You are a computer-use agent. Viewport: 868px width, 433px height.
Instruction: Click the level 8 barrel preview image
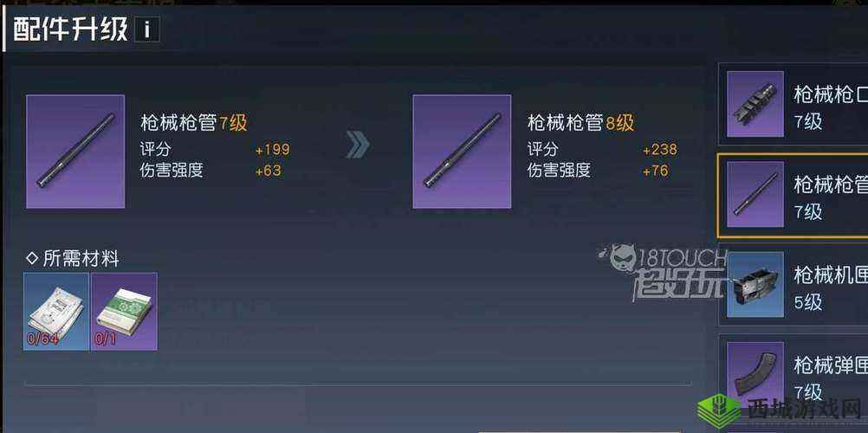[x=462, y=152]
